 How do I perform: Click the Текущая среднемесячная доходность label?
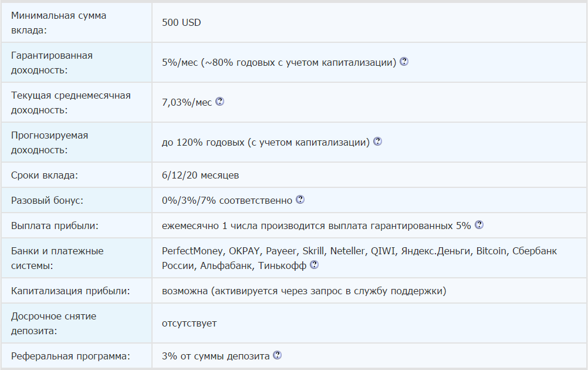[70, 102]
